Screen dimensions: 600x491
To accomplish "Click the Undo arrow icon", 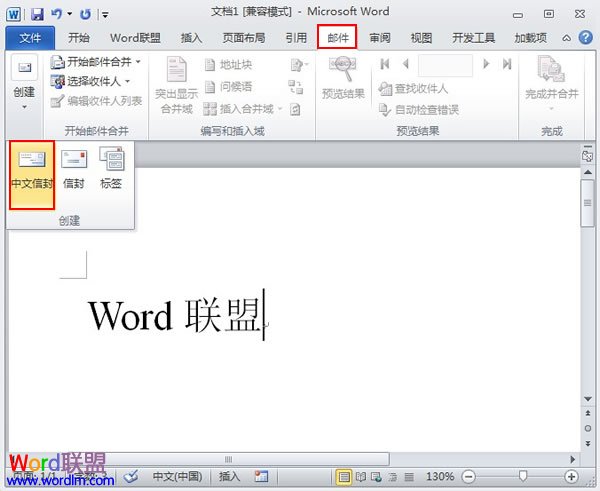I will click(x=57, y=15).
